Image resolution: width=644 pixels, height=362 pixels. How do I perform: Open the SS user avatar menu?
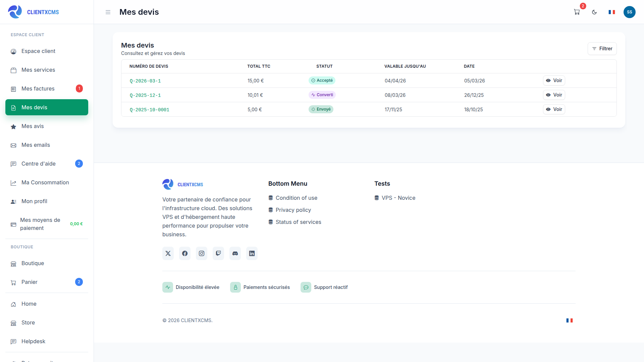(630, 12)
